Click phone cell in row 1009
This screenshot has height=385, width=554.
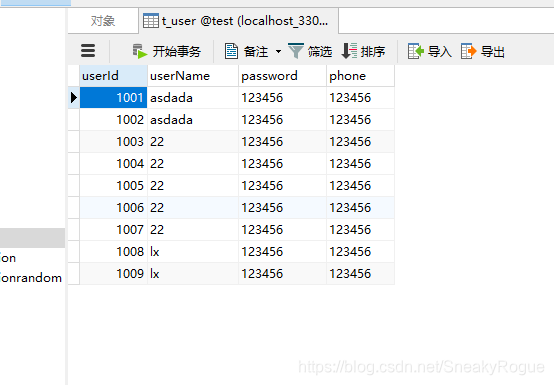pos(360,273)
